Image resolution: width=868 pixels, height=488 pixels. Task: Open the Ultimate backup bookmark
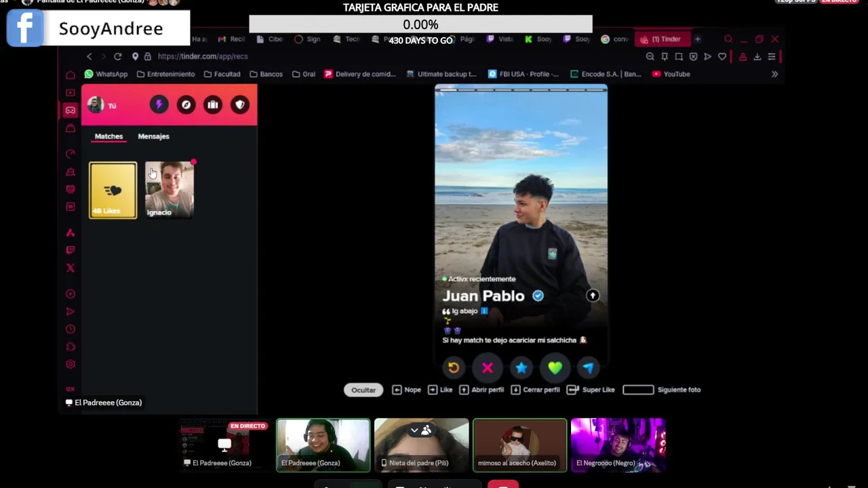(x=441, y=74)
